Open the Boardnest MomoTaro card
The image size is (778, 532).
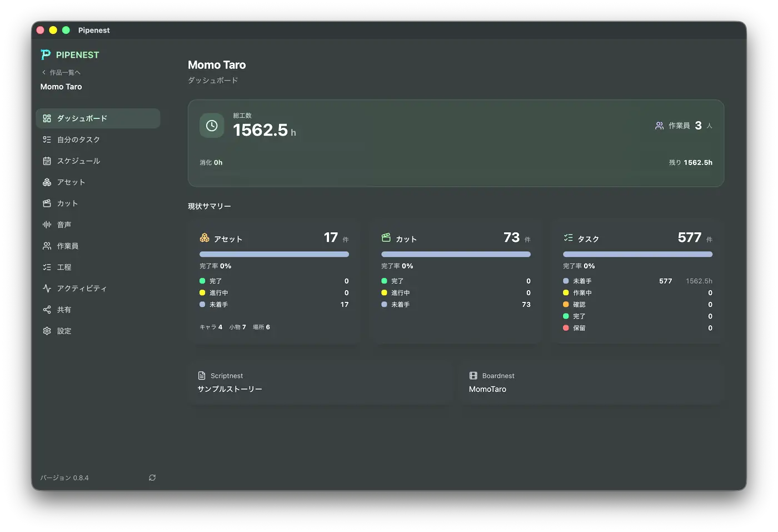[x=592, y=382]
